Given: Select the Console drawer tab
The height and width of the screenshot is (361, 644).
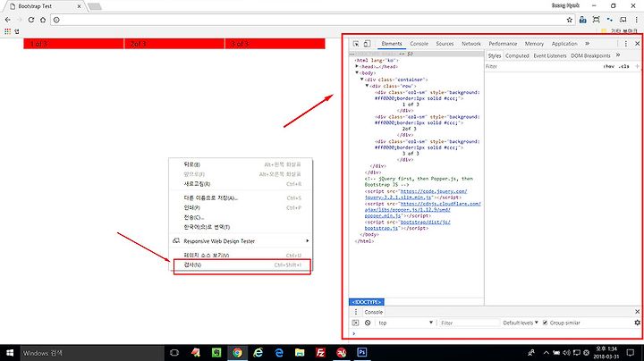Looking at the screenshot, I should coord(373,312).
